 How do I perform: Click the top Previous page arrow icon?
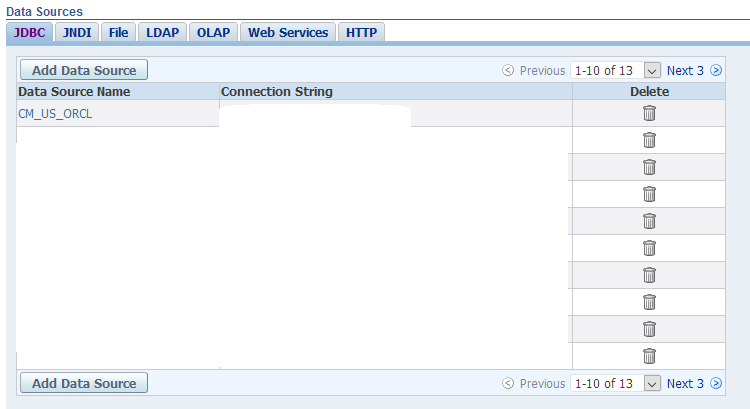tap(508, 70)
